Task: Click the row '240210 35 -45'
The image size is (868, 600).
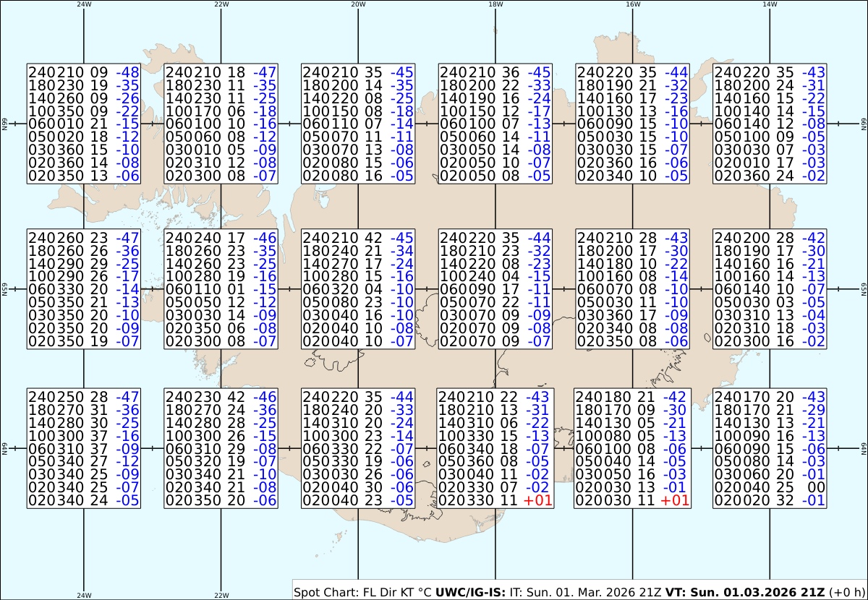Action: pos(358,72)
